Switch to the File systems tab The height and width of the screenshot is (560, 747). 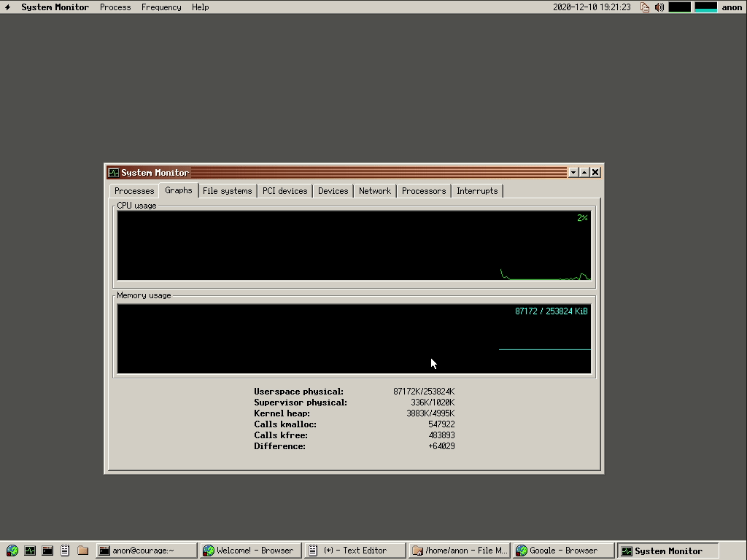(x=228, y=191)
